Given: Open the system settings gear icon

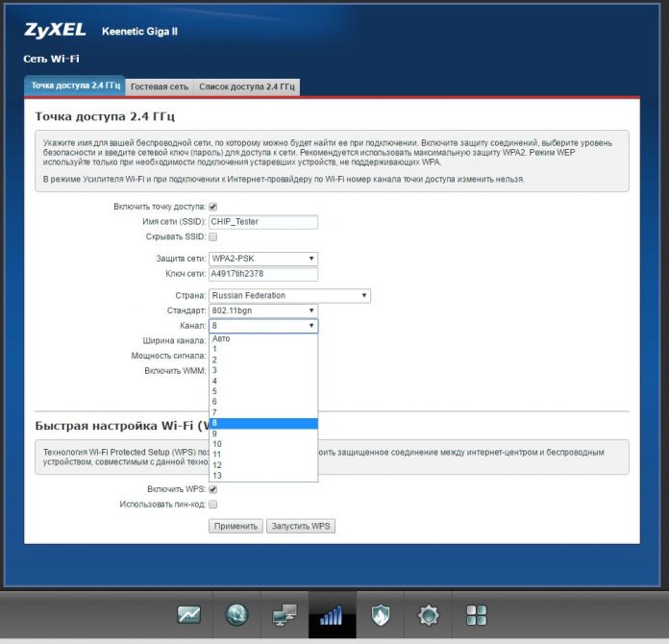Looking at the screenshot, I should [428, 614].
